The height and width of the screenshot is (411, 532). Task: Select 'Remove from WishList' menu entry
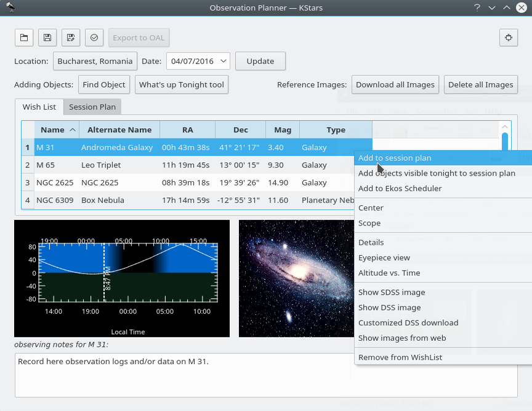pos(400,357)
